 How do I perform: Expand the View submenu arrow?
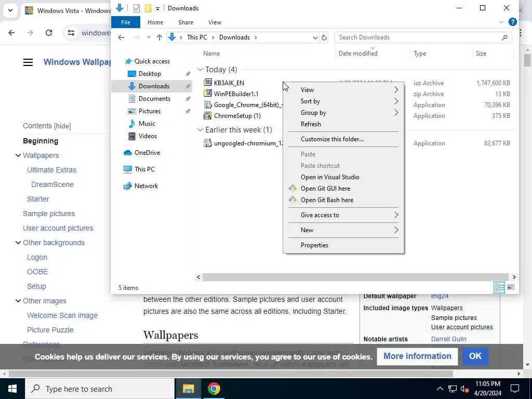396,89
